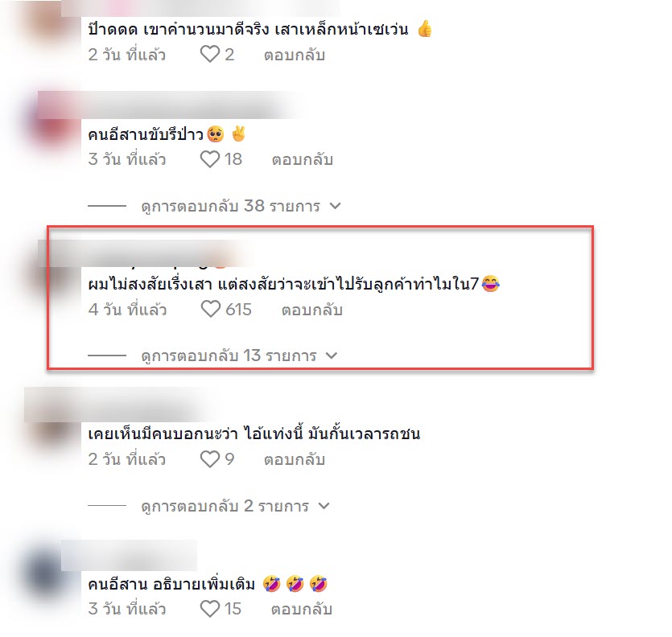Screen dimensions: 672x637
Task: Expand the 13 replies thread
Action: coord(229,355)
